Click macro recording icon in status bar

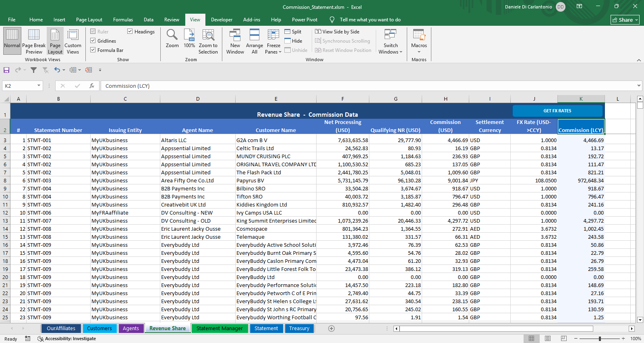point(28,339)
